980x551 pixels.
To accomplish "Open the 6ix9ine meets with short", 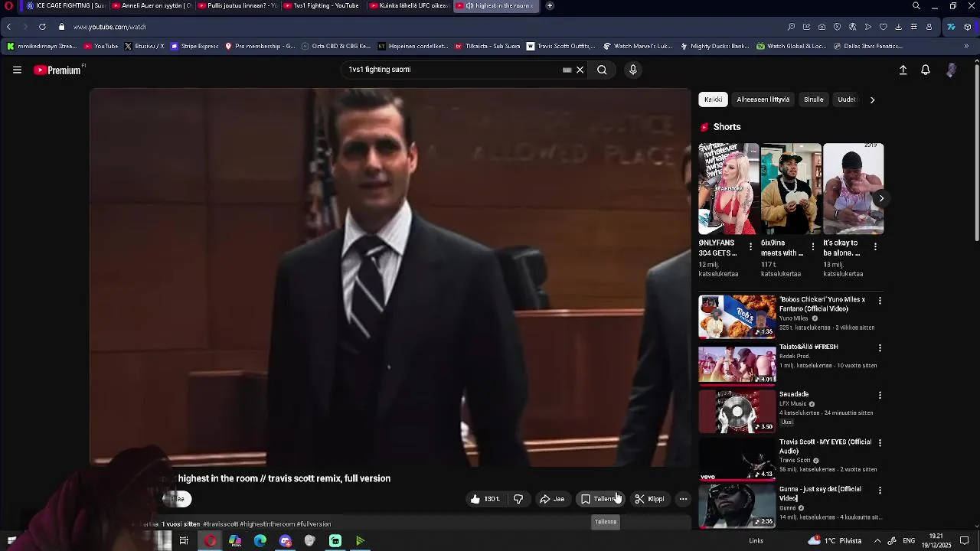I will point(791,189).
